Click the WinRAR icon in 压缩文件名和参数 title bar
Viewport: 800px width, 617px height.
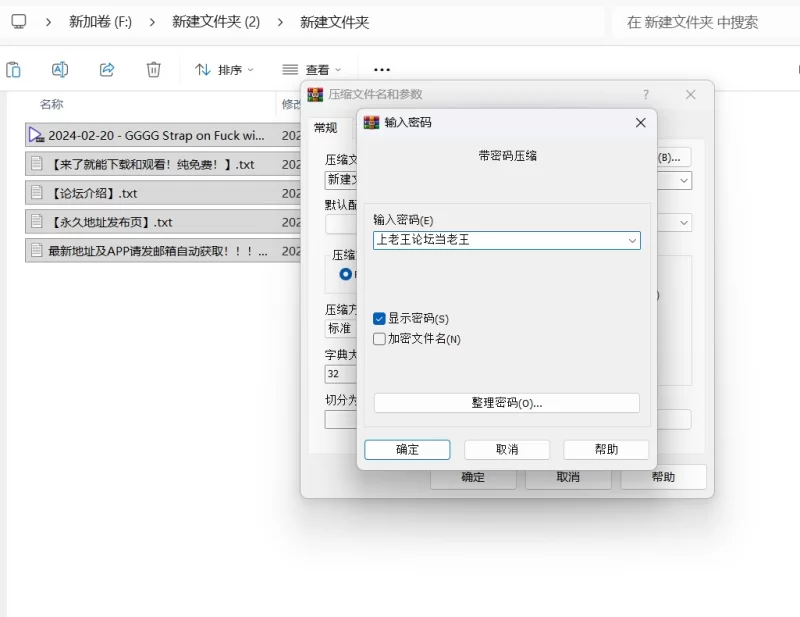tap(315, 94)
